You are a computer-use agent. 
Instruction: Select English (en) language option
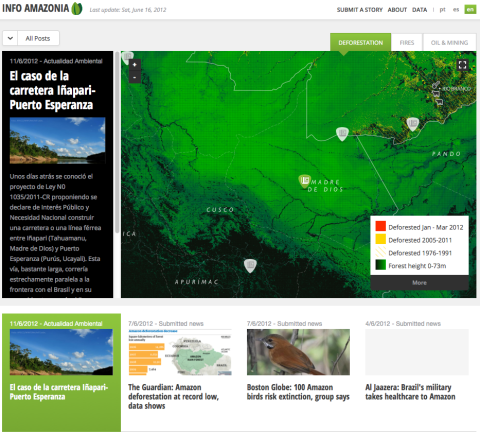pos(470,10)
